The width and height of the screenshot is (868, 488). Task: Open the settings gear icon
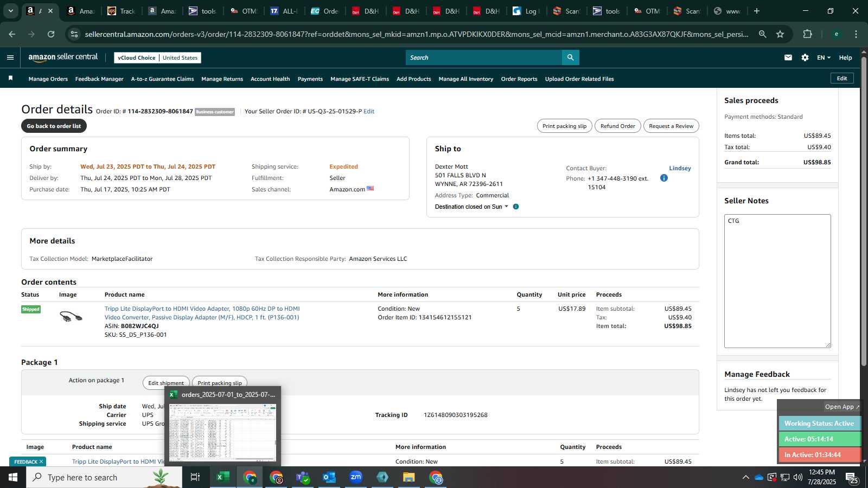[805, 57]
